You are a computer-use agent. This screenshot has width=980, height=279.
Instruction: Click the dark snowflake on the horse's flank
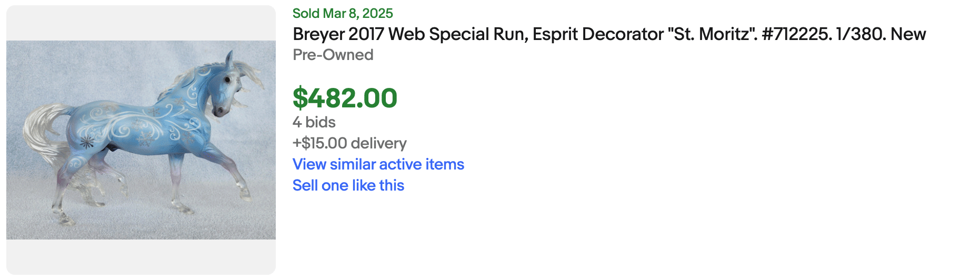85,141
